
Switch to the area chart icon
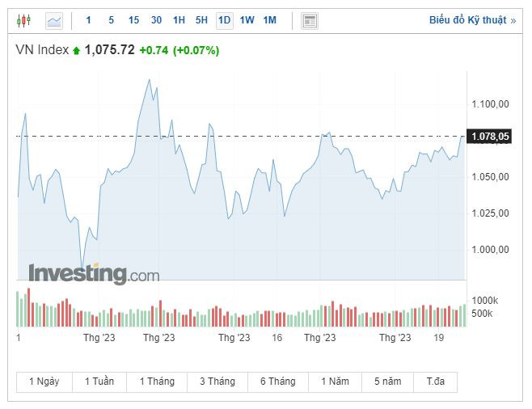[54, 19]
